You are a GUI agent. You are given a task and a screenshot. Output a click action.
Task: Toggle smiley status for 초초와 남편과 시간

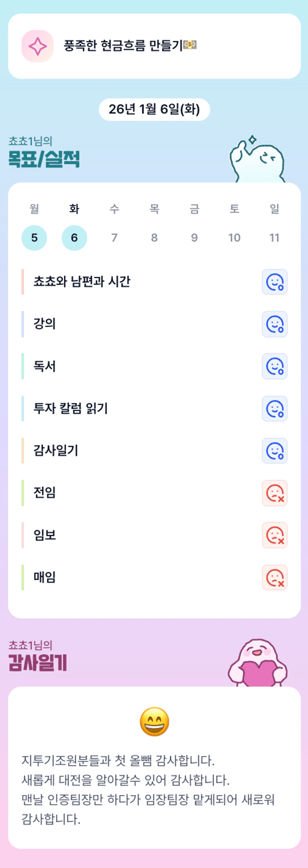[274, 282]
